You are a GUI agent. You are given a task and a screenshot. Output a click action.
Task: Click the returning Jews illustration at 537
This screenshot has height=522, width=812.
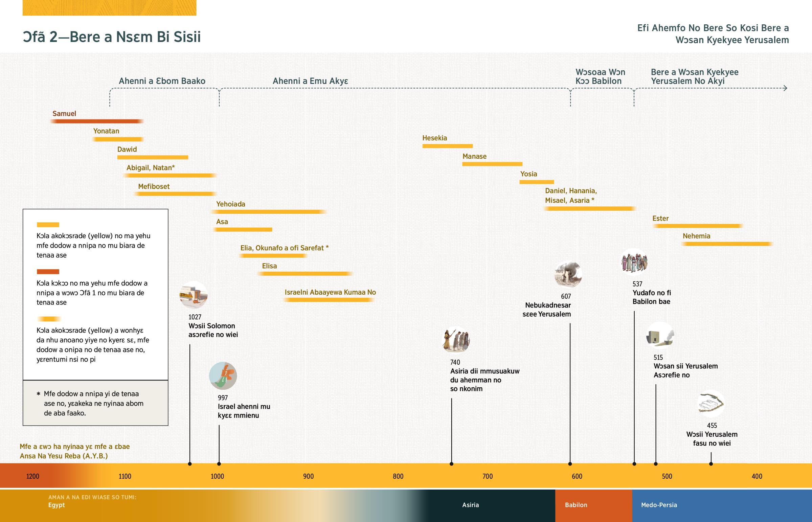634,262
